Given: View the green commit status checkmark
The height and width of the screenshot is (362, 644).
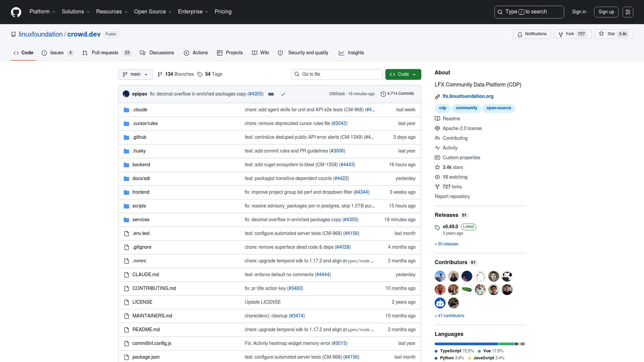Looking at the screenshot, I should point(283,94).
